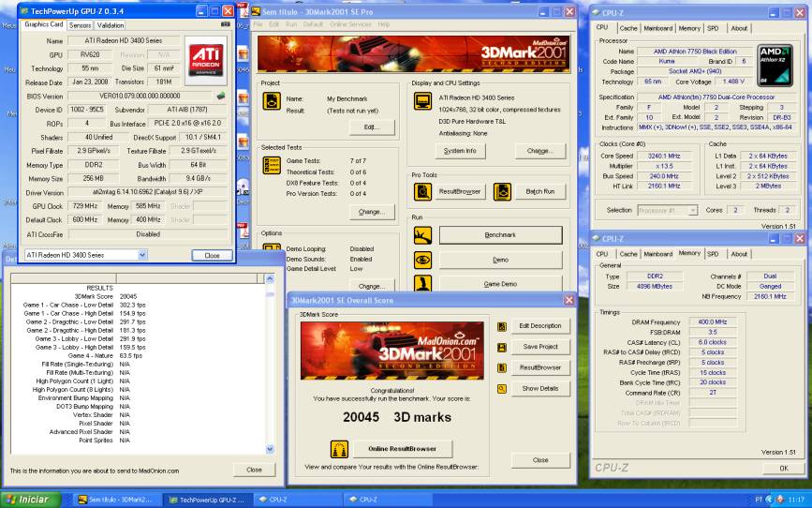Click the Edit Description button
The width and height of the screenshot is (812, 508).
(x=540, y=326)
